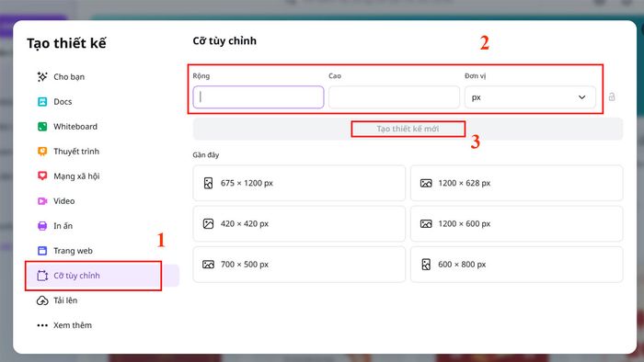Click the cloud upload icon for Tải lên
This screenshot has width=644, height=362.
(42, 300)
